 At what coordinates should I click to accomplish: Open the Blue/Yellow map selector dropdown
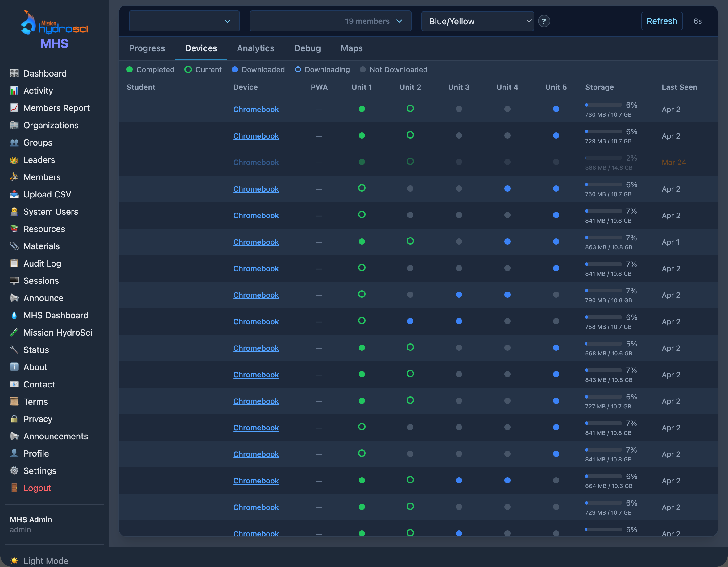[477, 21]
